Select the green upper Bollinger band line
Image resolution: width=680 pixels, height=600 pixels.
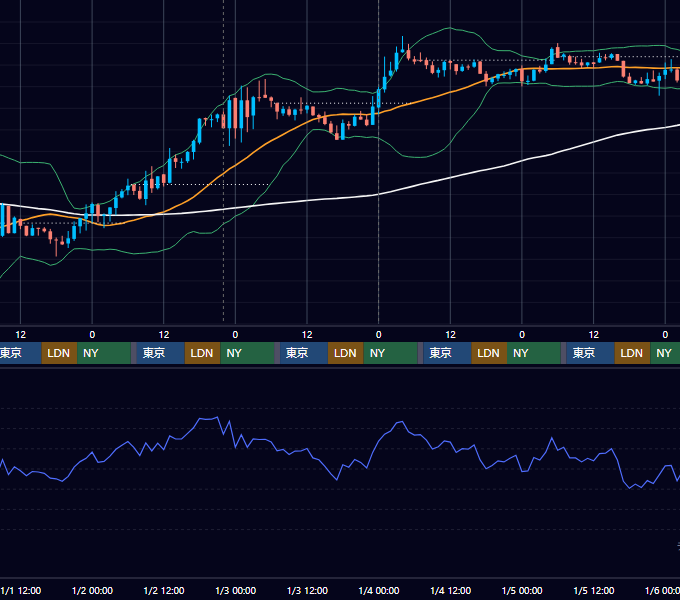pyautogui.click(x=450, y=28)
